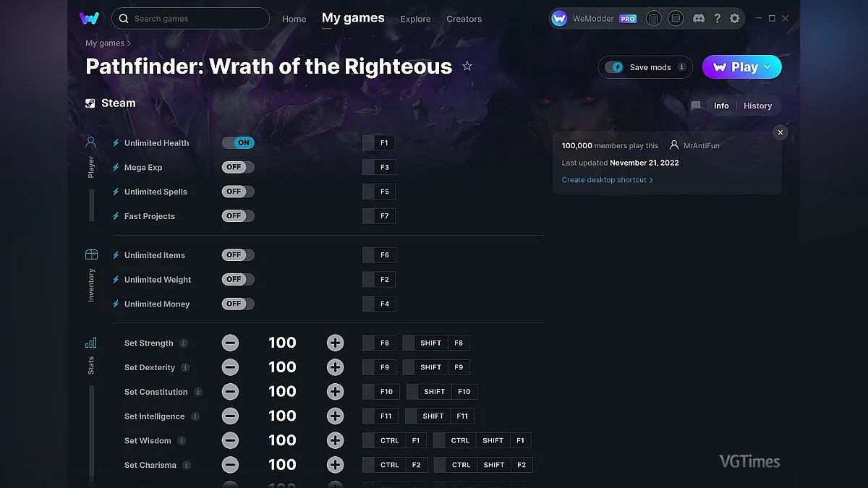
Task: Open WeModder settings with the gear icon
Action: click(x=734, y=18)
